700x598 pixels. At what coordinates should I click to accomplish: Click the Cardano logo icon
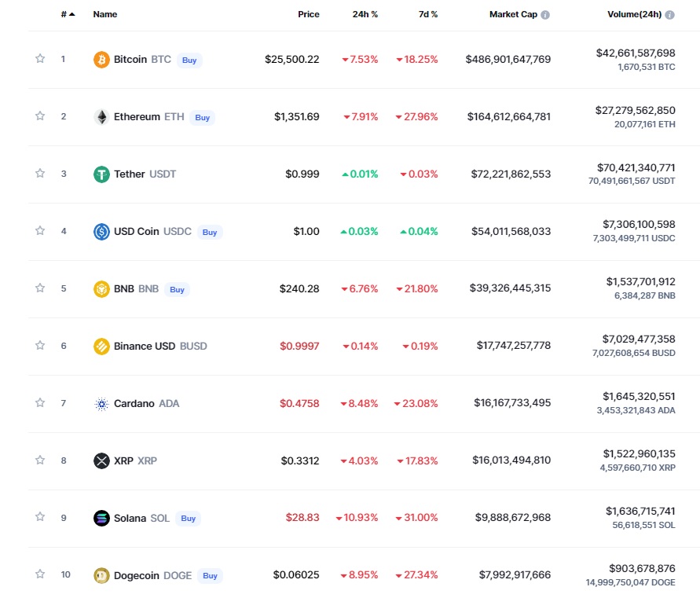[101, 404]
